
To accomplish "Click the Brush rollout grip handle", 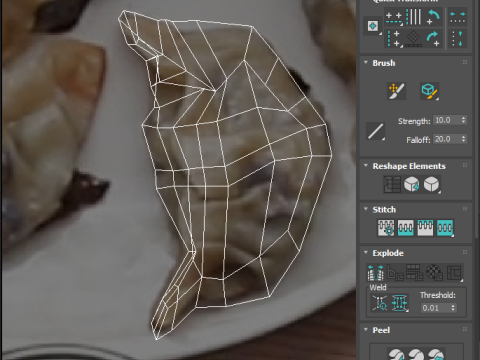I will click(465, 62).
